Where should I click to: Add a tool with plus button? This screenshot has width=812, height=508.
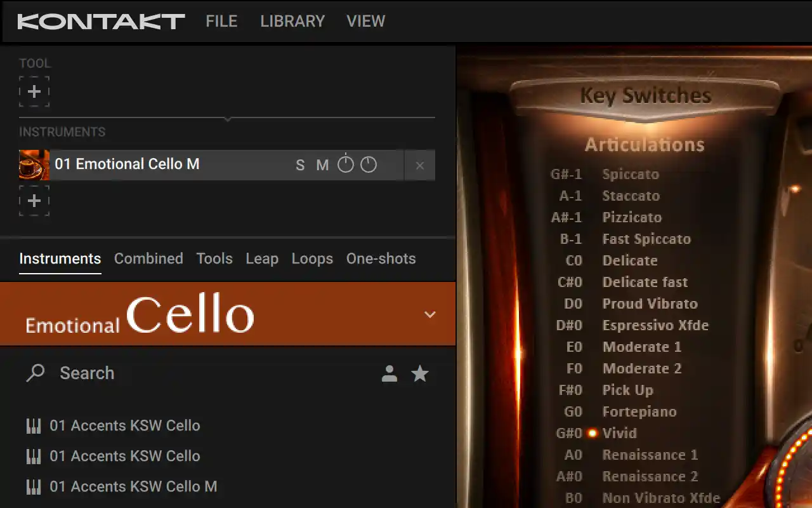(x=34, y=91)
